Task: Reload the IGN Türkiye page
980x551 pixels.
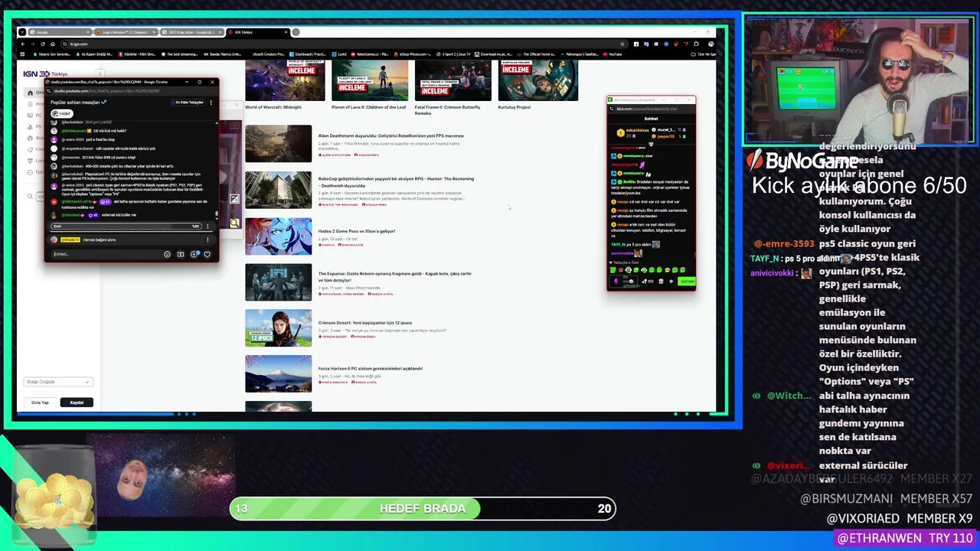Action: [43, 44]
